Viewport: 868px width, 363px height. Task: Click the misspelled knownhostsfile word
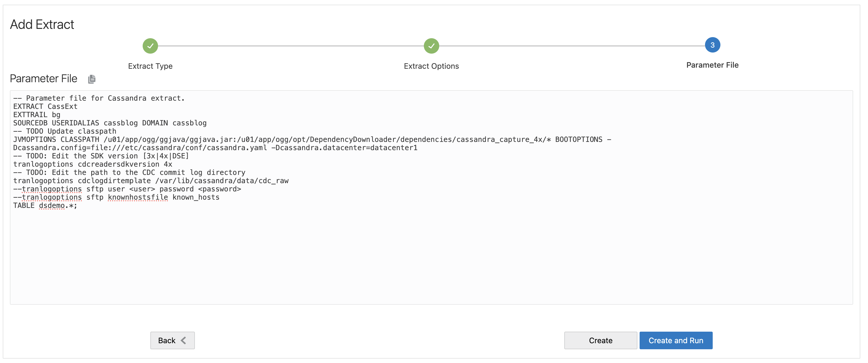(x=138, y=197)
